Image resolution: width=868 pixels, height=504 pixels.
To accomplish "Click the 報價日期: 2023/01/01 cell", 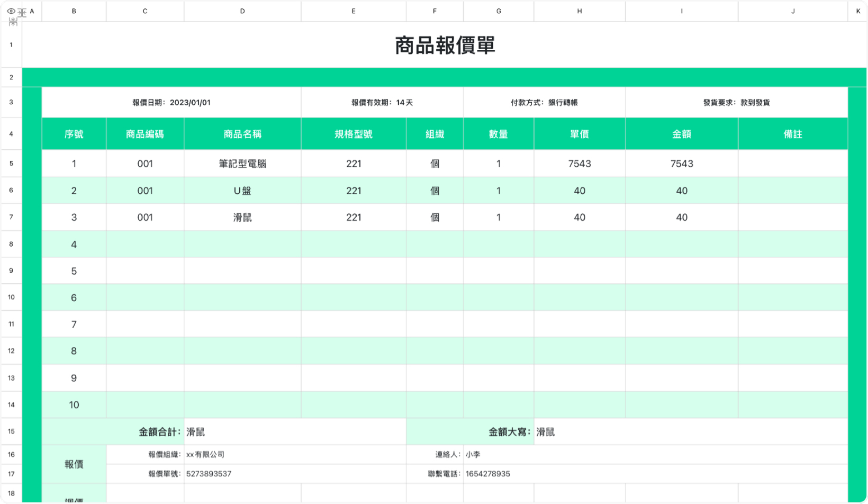I will 171,103.
